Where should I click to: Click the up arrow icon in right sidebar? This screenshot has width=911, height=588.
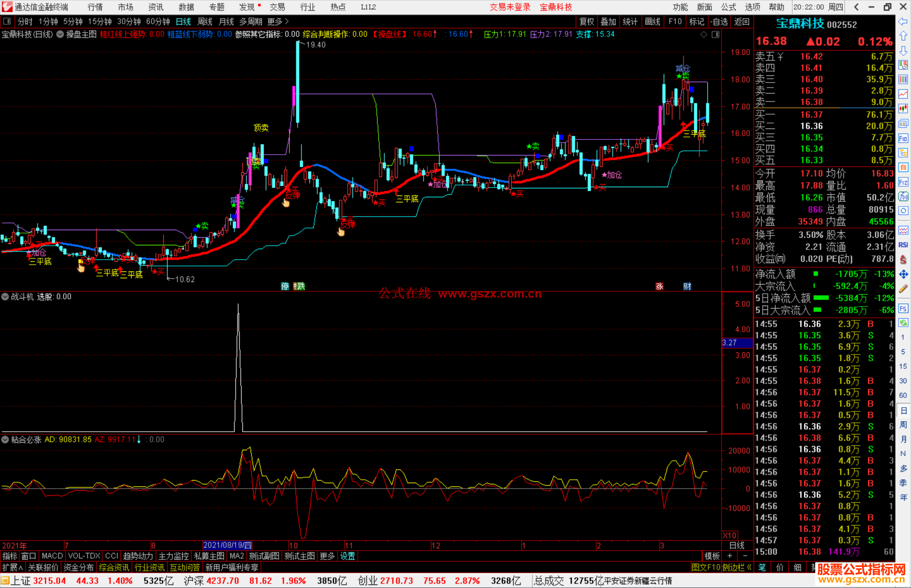tap(903, 36)
